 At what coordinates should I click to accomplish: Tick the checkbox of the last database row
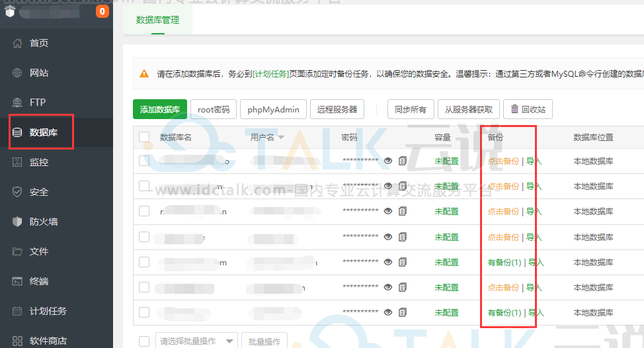[144, 312]
